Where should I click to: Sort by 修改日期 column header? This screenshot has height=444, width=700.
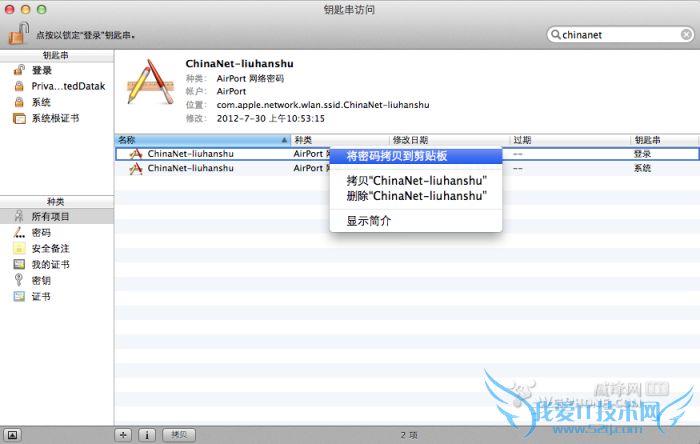tap(449, 140)
